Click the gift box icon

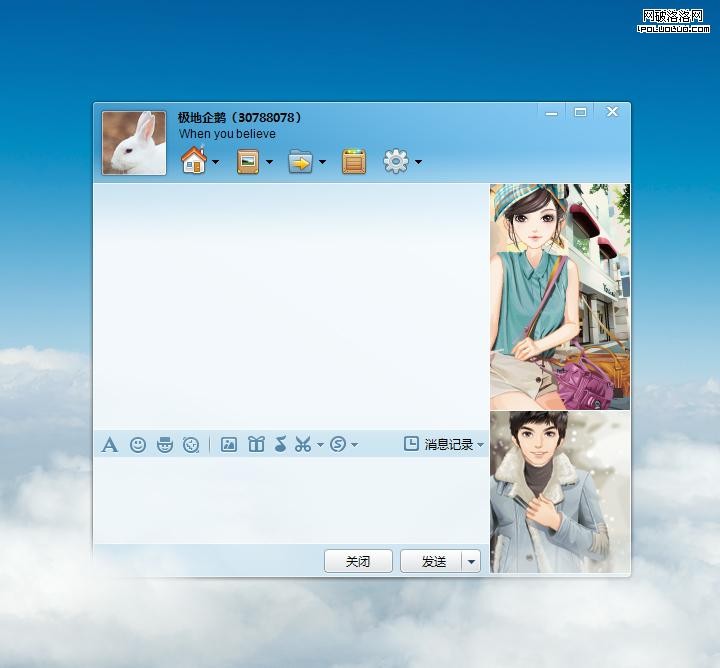256,445
